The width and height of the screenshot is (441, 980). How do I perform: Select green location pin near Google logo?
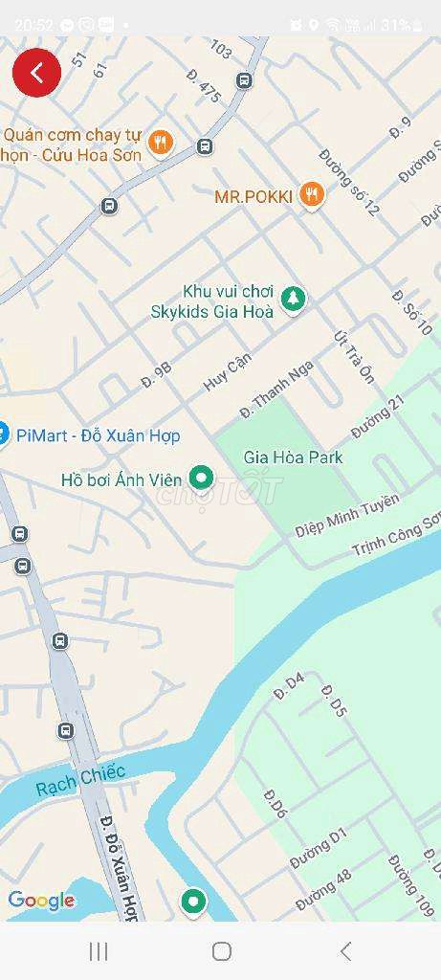193,902
